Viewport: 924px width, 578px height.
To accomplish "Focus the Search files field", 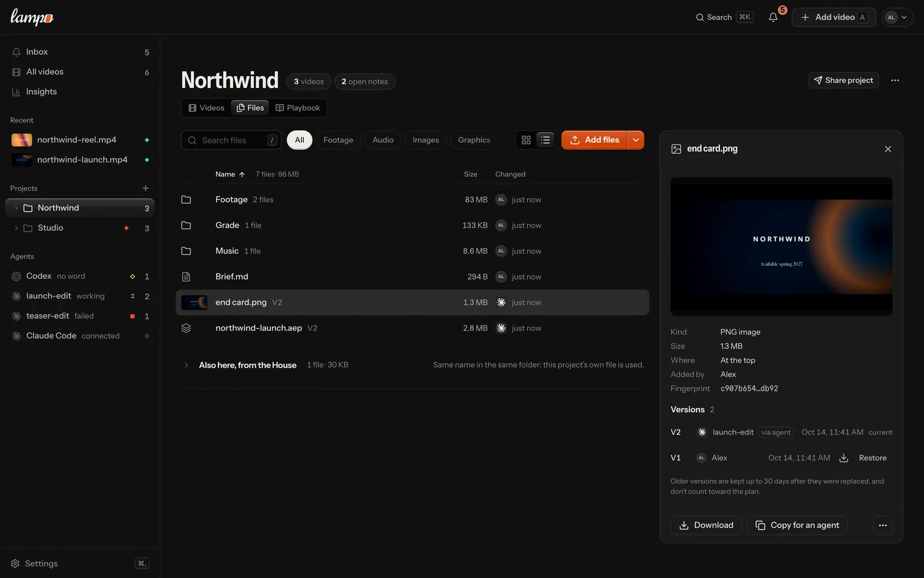I will (x=232, y=140).
